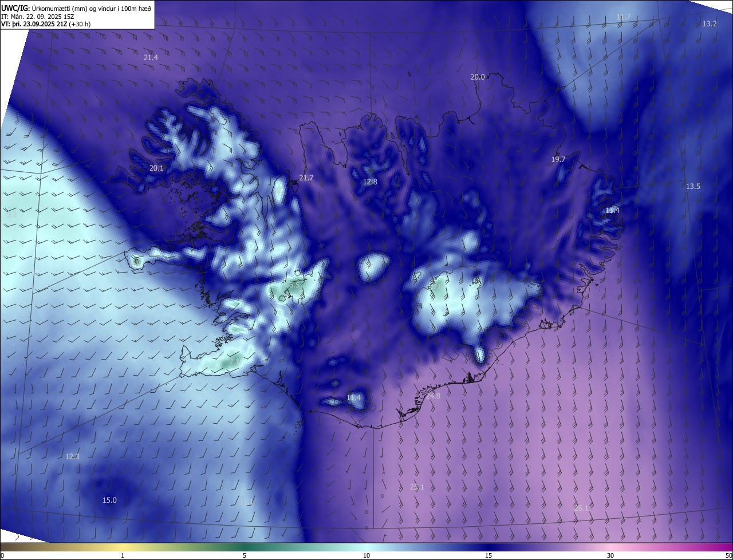Click the title line starting with UWC/IG
This screenshot has height=560, width=733.
tap(76, 8)
